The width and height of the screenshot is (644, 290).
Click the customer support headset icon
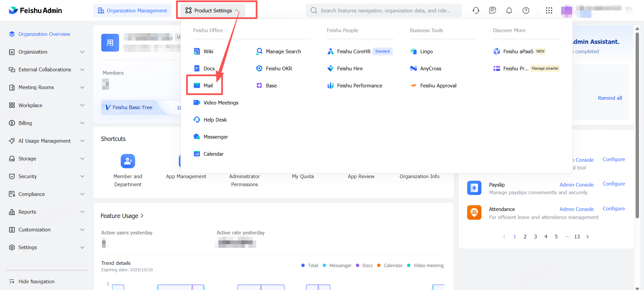pos(476,10)
